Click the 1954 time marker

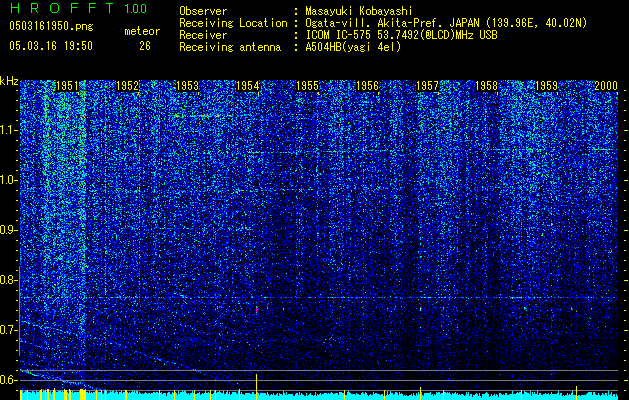248,86
